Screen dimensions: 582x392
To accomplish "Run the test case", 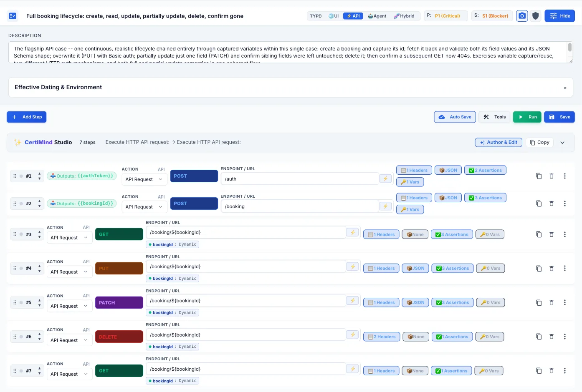I will [x=527, y=117].
